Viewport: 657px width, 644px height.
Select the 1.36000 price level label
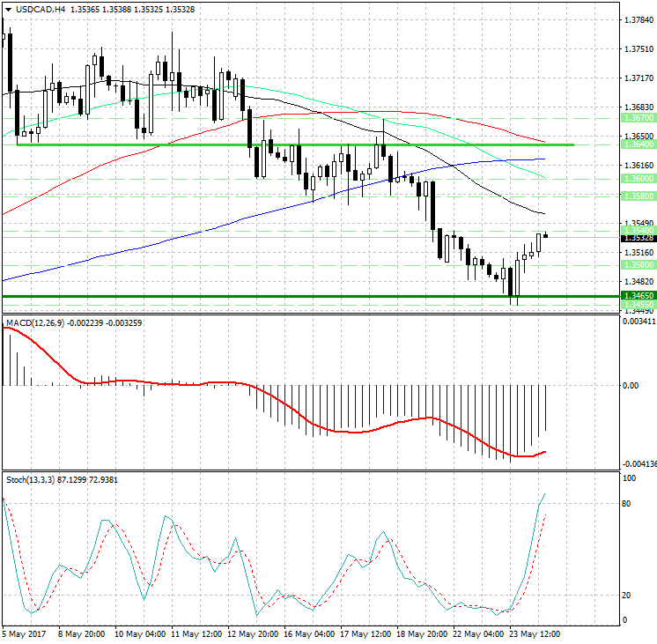tap(637, 178)
